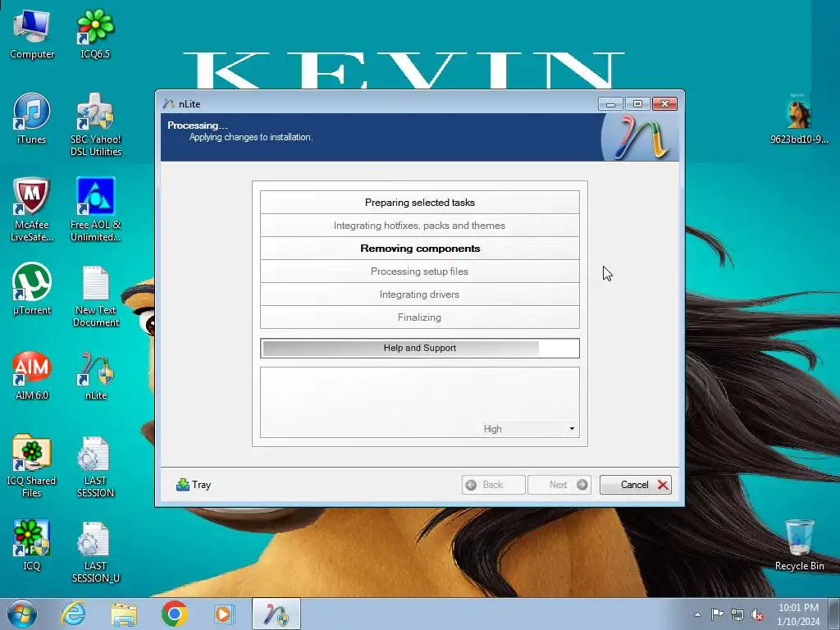The image size is (840, 630).
Task: Click the Back button in nLite
Action: [493, 485]
